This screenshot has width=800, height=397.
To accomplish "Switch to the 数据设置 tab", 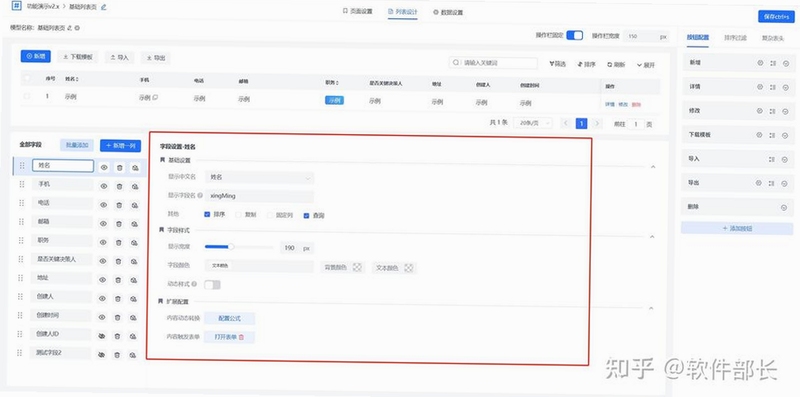I will coord(448,12).
